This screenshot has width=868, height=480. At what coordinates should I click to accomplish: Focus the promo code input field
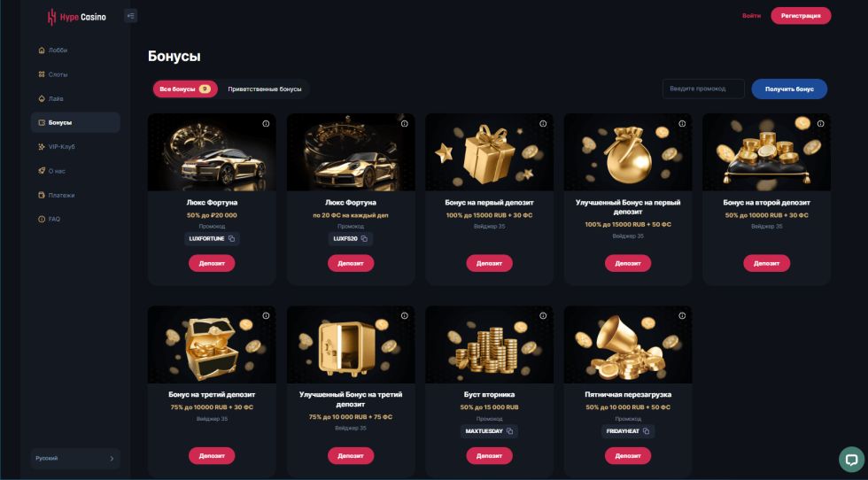(703, 89)
